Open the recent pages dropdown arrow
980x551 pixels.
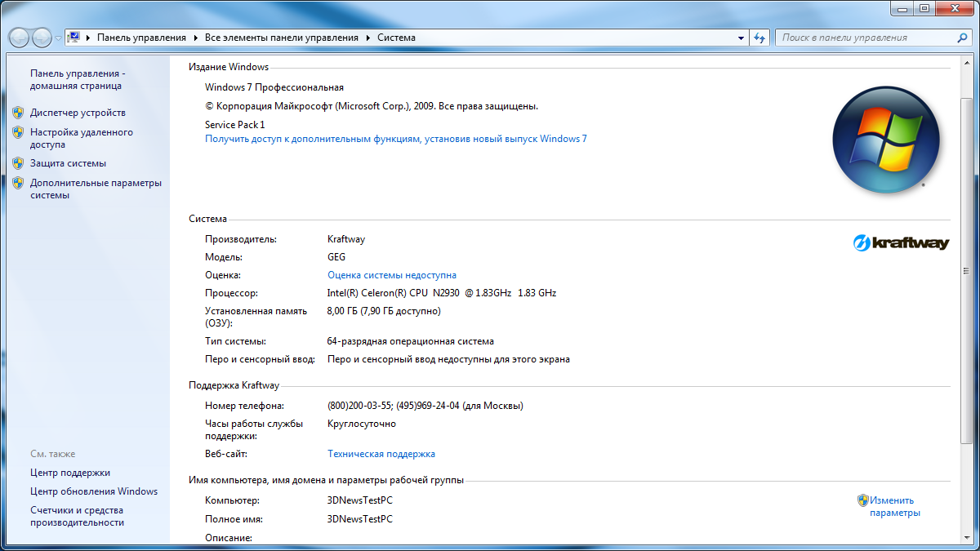pyautogui.click(x=58, y=38)
